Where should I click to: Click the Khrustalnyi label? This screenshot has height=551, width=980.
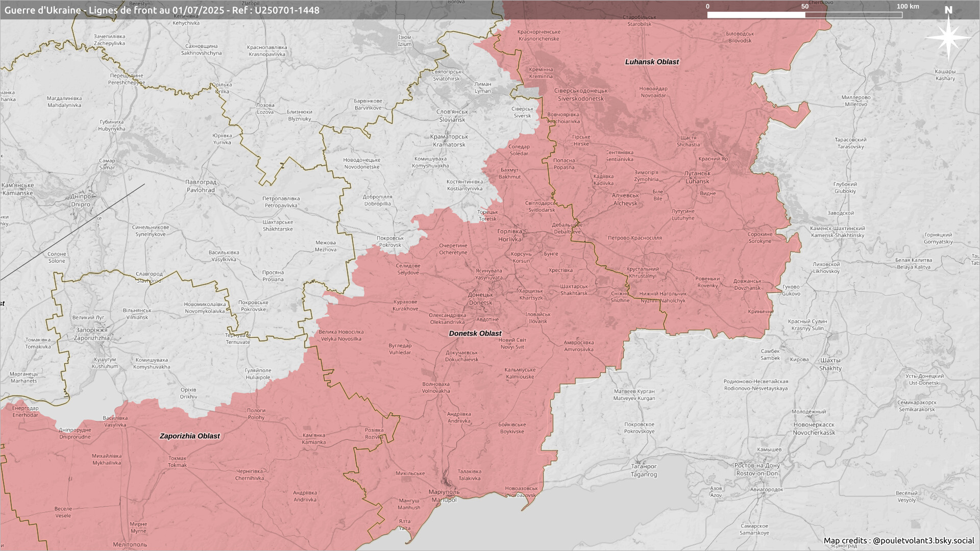643,272
